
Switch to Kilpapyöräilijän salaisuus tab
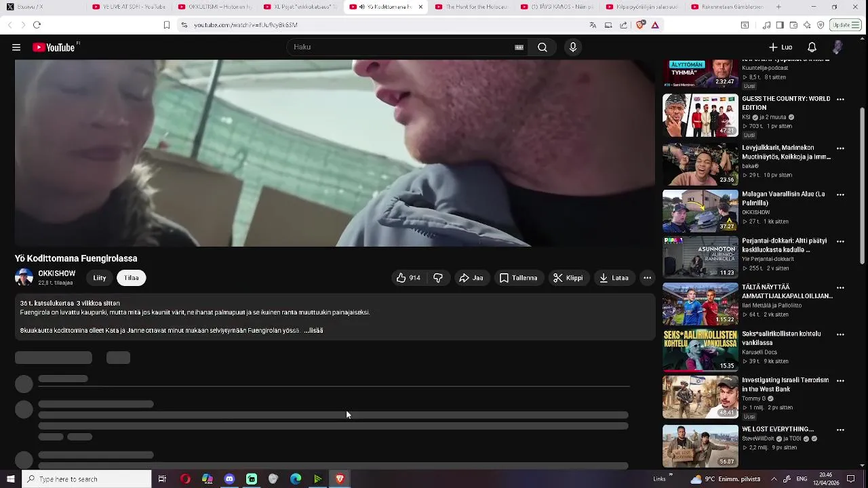[642, 7]
